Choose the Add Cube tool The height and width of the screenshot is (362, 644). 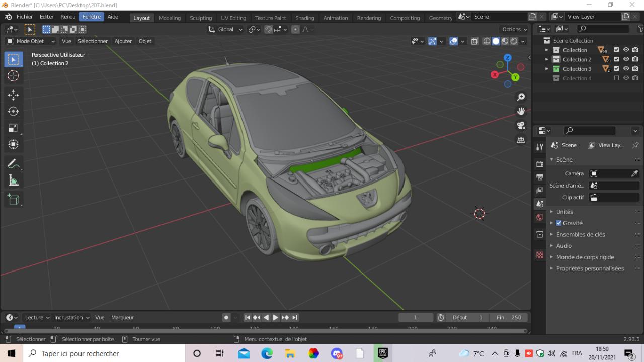pos(14,199)
